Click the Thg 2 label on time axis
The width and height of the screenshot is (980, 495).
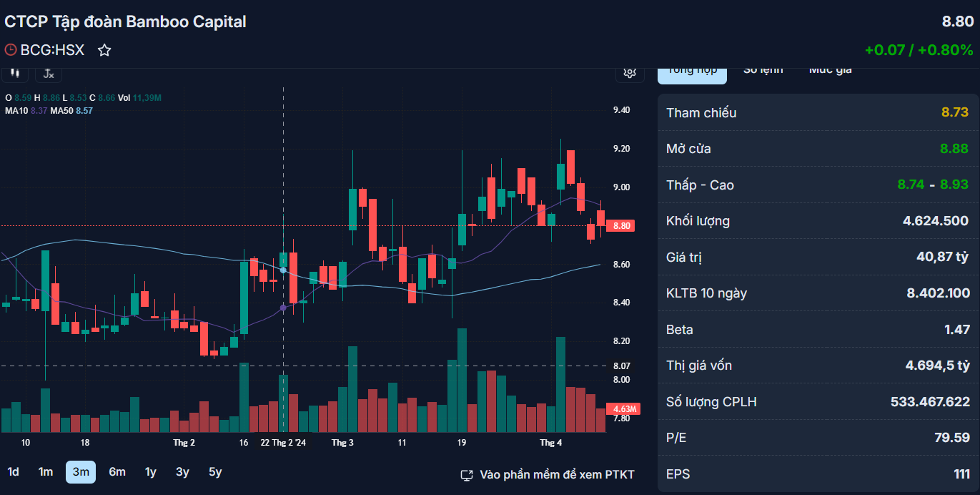[x=184, y=443]
